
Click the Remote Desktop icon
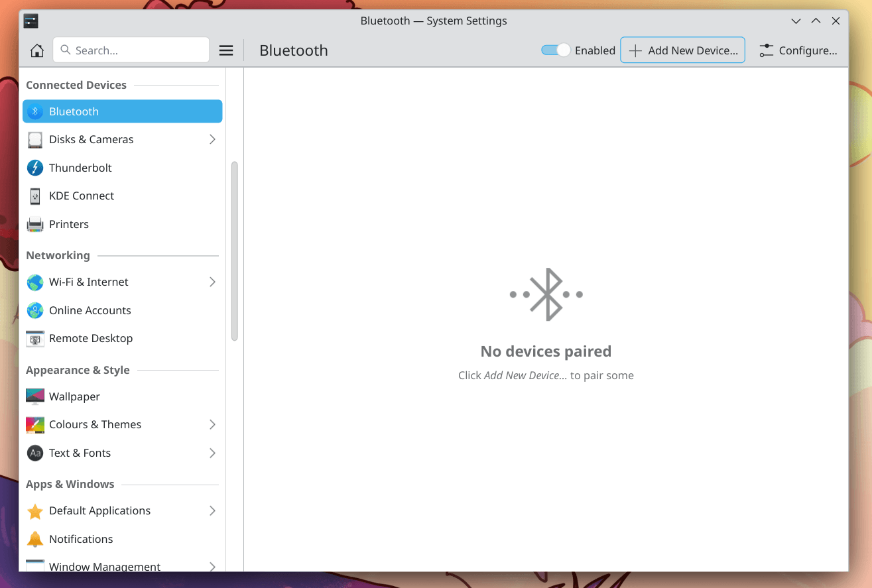34,338
